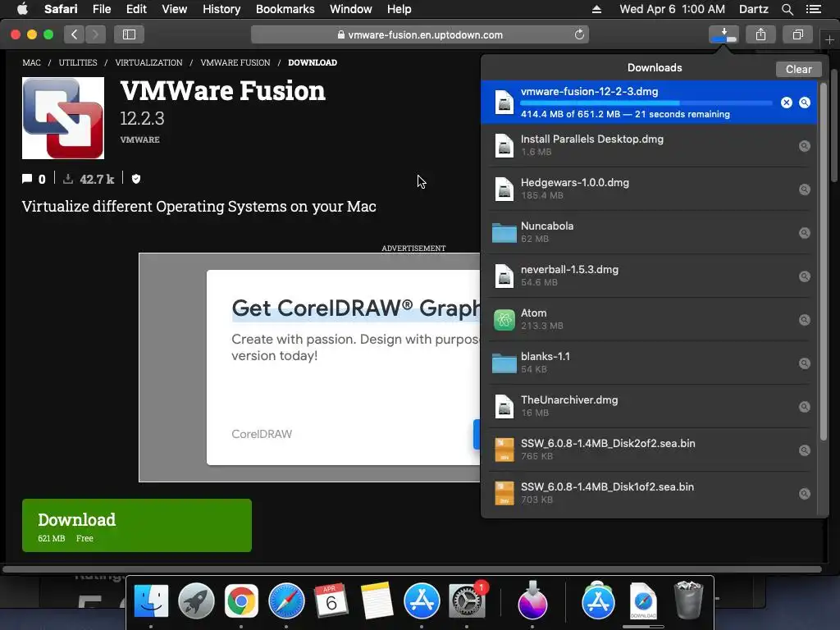Go to MAC breadcrumb link

(32, 62)
